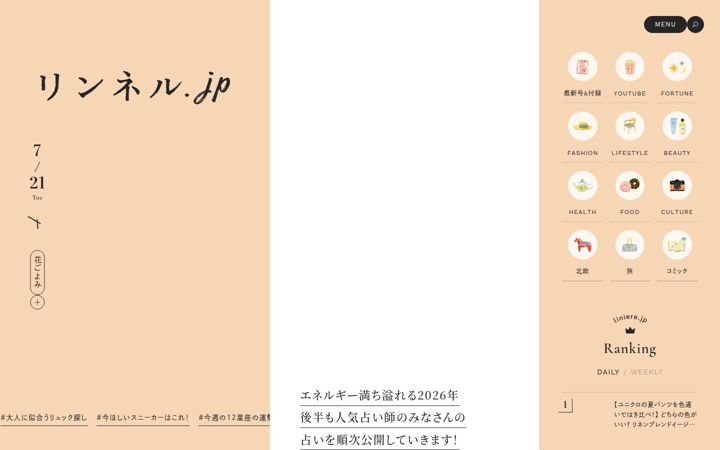Open the CULTURE camera icon
Viewport: 720px width, 450px height.
coord(677,185)
